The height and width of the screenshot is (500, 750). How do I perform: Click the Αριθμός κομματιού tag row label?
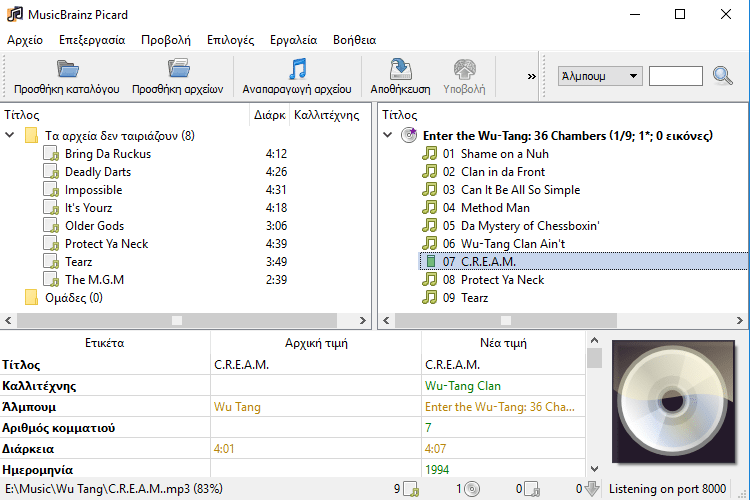point(58,428)
